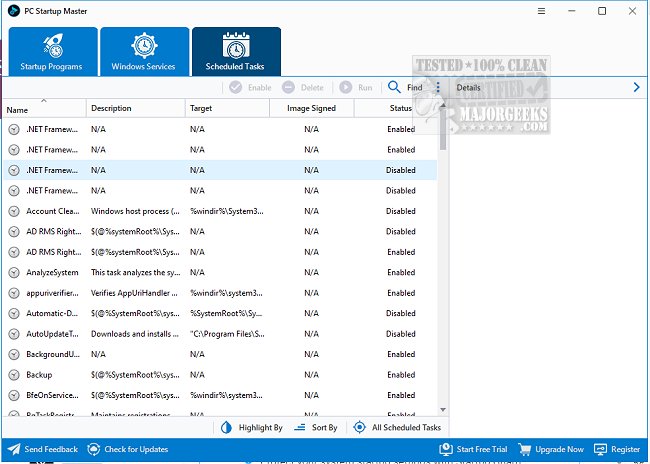Click 'Verifies AppUriHandler ...' description
The image size is (650, 464).
134,293
